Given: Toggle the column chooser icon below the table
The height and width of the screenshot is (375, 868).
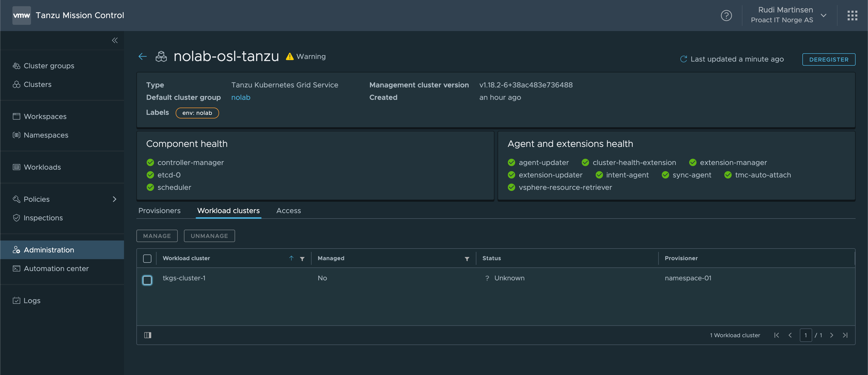Looking at the screenshot, I should 148,335.
